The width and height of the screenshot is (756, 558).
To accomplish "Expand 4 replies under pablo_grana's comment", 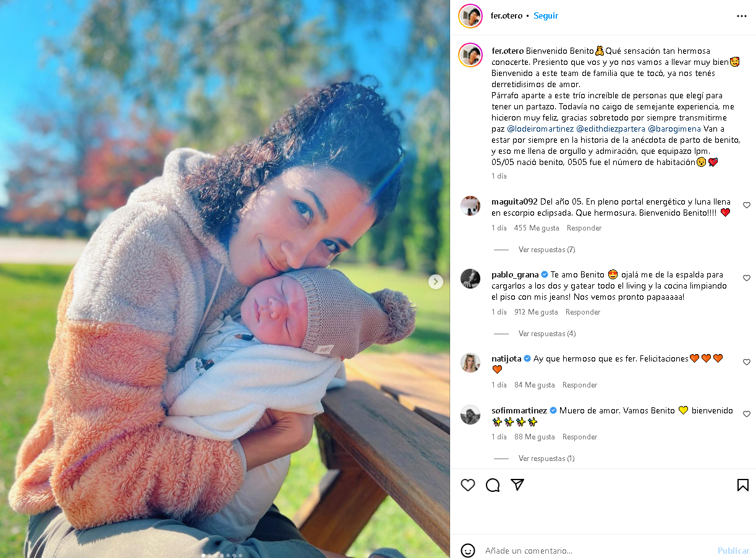I will pyautogui.click(x=547, y=334).
